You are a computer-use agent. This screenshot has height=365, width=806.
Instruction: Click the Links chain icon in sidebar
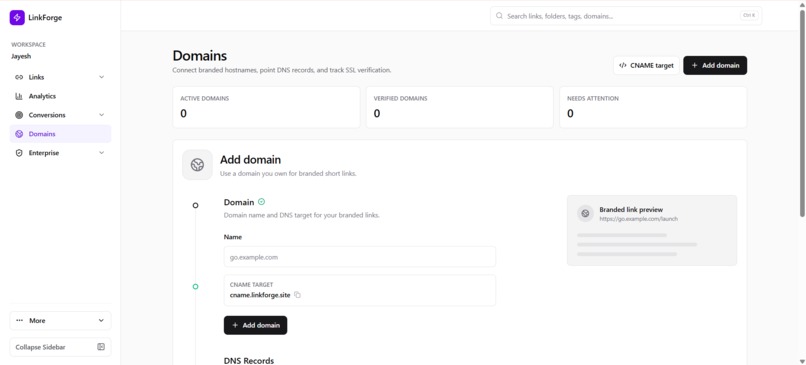coord(19,77)
